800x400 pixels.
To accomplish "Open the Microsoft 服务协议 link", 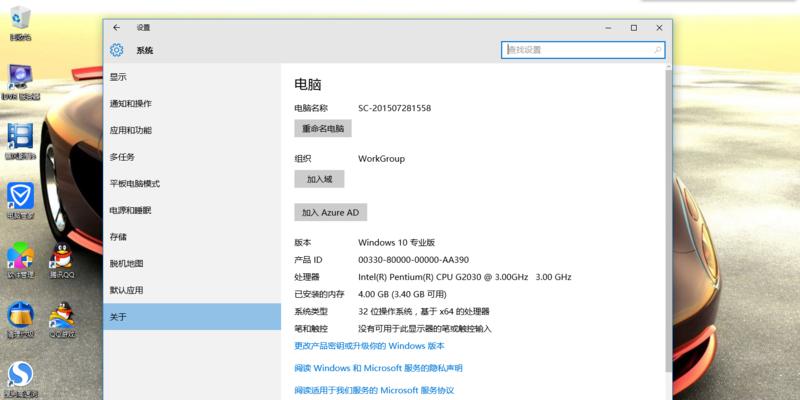I will click(x=374, y=390).
